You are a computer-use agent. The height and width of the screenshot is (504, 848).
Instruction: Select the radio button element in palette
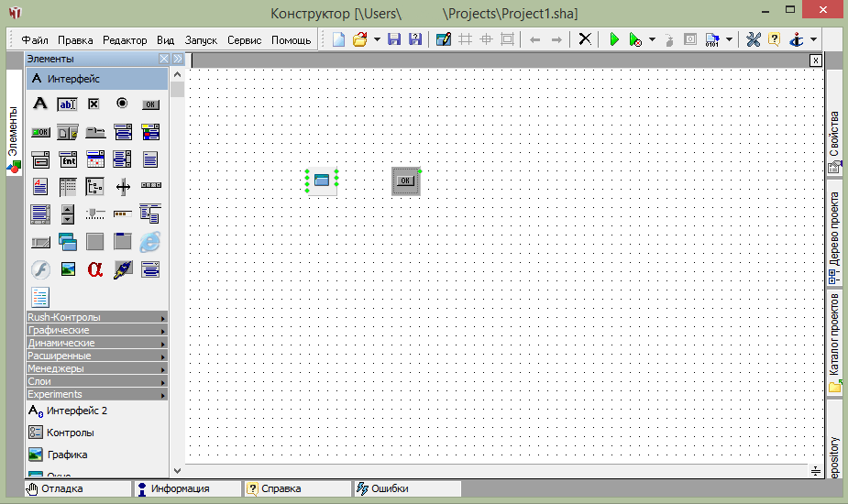coord(122,104)
